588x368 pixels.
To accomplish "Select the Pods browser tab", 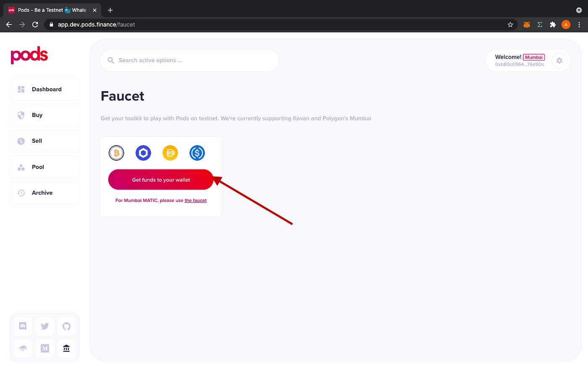I will click(52, 10).
